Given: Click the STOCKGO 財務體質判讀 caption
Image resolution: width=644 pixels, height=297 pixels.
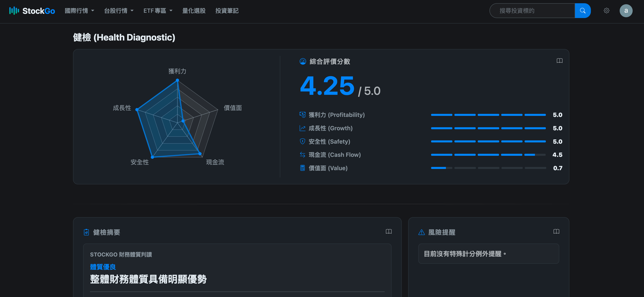Looking at the screenshot, I should click(x=121, y=254).
